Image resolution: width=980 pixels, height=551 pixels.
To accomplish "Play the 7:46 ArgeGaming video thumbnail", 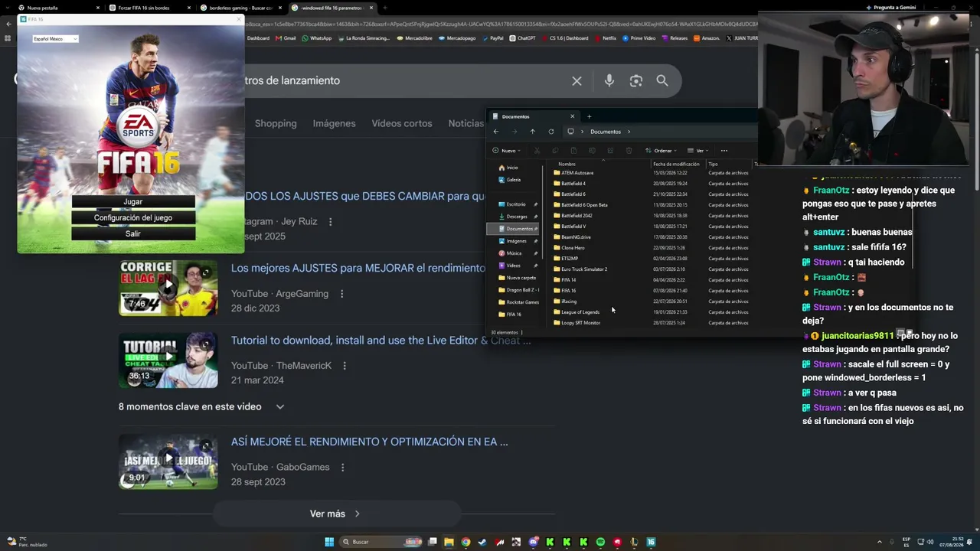I will tap(168, 289).
